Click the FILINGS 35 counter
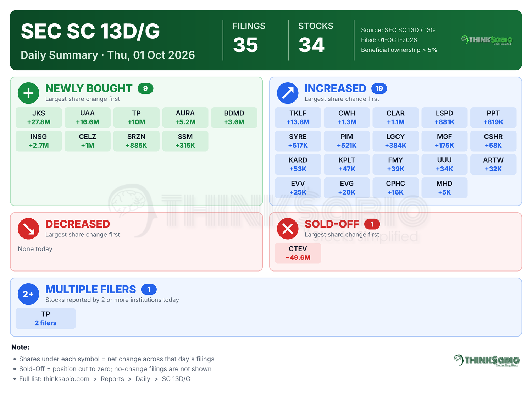 pos(249,38)
